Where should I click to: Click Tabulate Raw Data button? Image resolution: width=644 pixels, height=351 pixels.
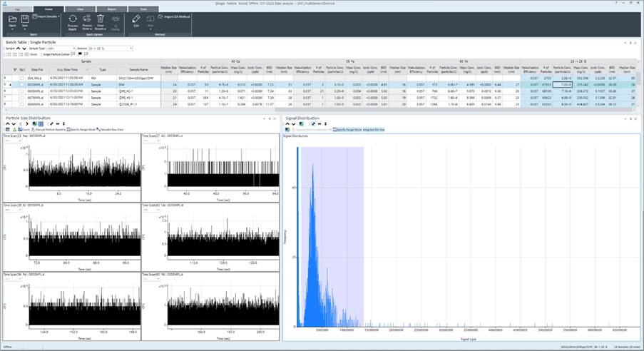tap(109, 130)
